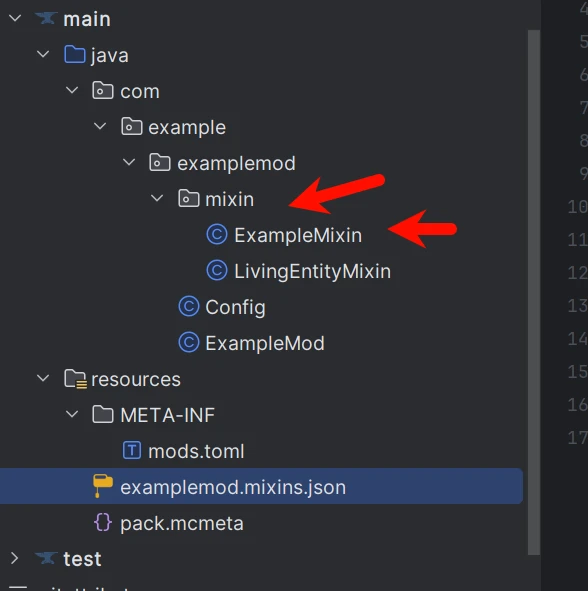Click the pack.mcmeta braces icon
Viewport: 588px width, 591px height.
point(103,523)
